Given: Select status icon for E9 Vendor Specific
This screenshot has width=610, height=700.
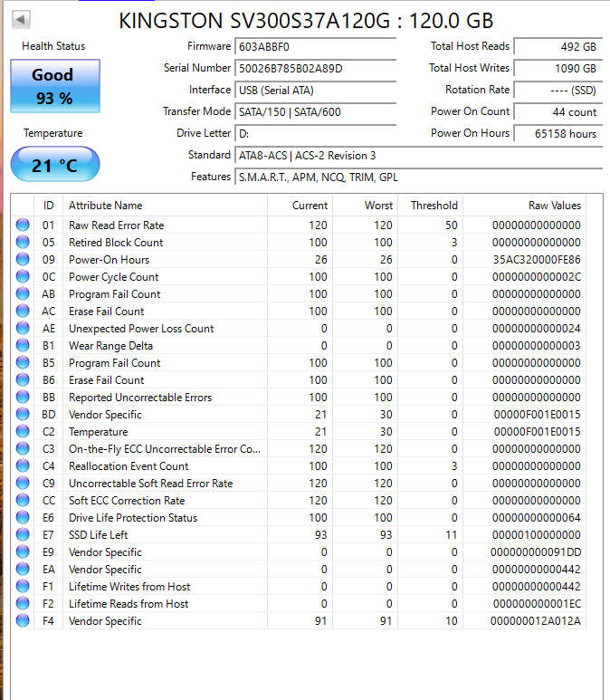Looking at the screenshot, I should coord(23,551).
